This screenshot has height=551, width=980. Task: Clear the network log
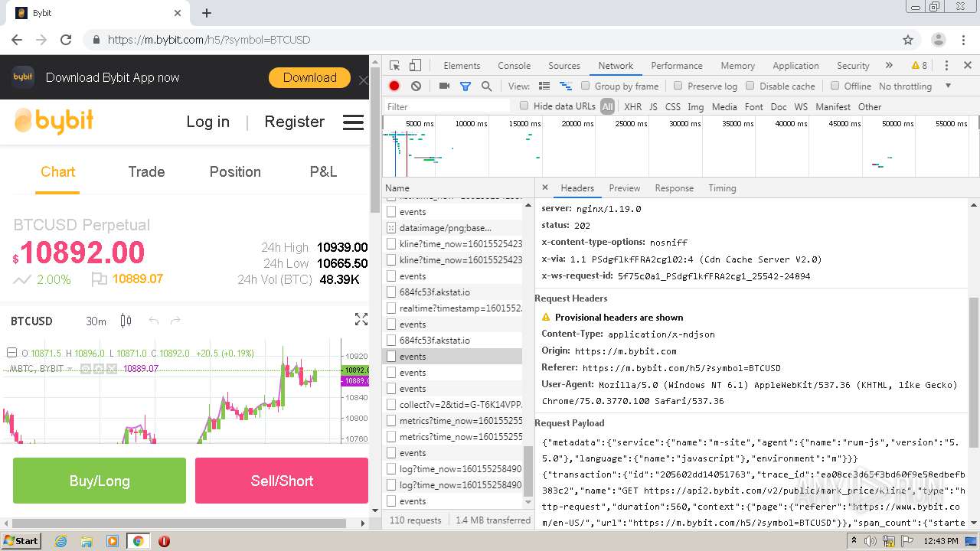(416, 86)
